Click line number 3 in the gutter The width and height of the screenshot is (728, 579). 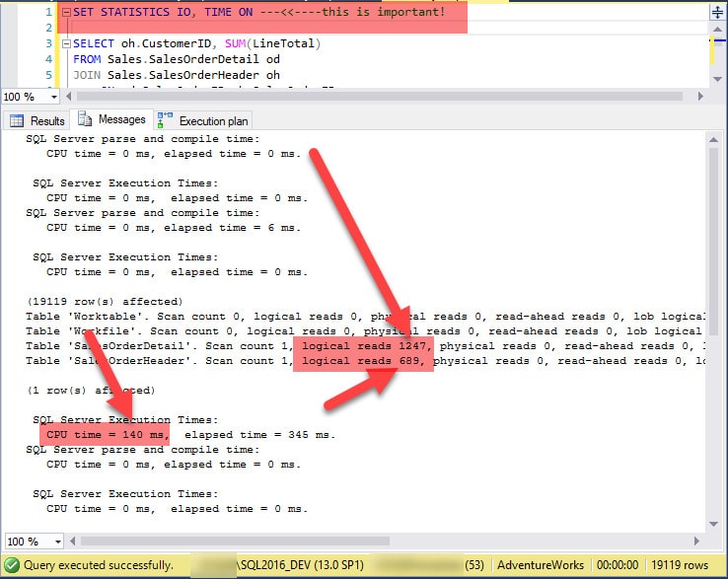point(48,43)
